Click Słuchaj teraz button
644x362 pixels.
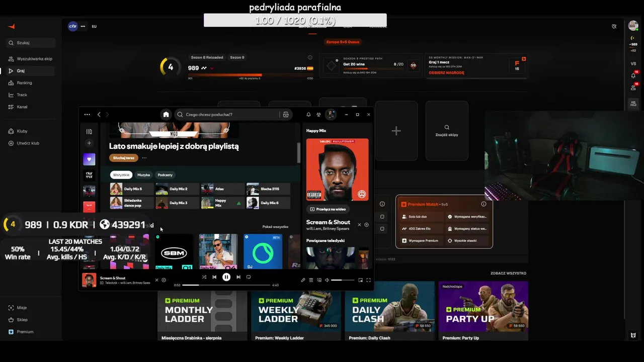pos(123,158)
